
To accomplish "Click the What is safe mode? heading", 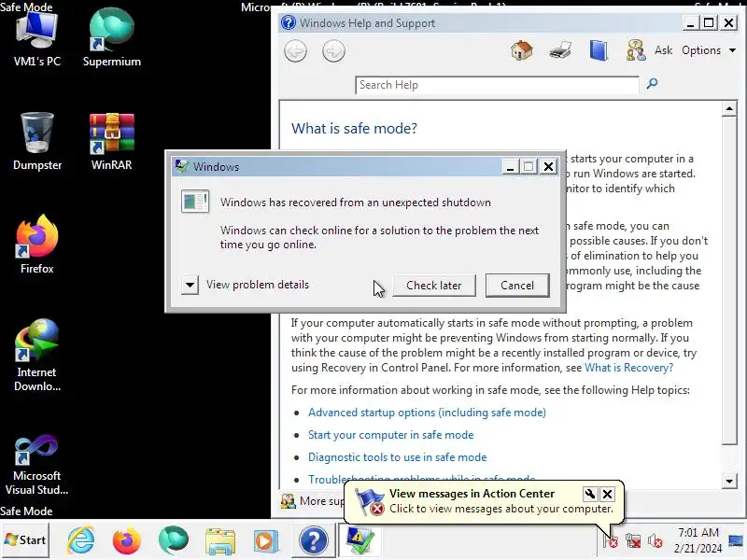I will point(354,128).
